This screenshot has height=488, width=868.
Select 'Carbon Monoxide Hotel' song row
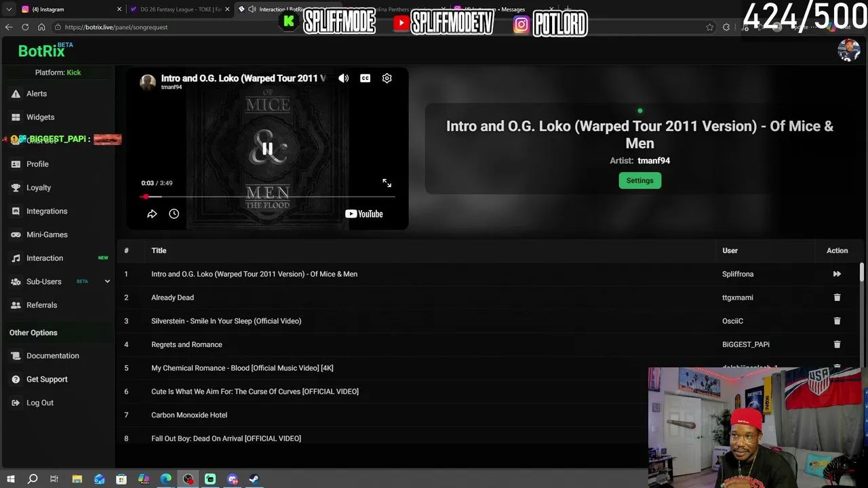pos(383,415)
